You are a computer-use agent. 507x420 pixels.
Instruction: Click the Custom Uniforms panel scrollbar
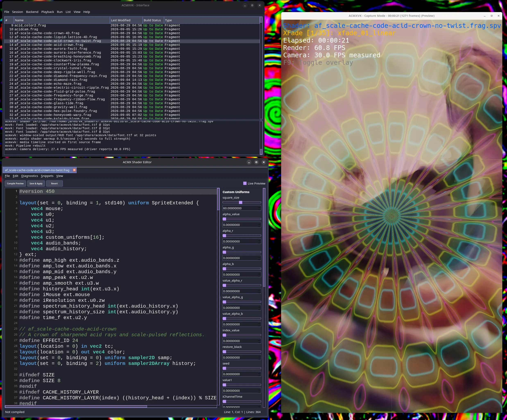click(264, 298)
